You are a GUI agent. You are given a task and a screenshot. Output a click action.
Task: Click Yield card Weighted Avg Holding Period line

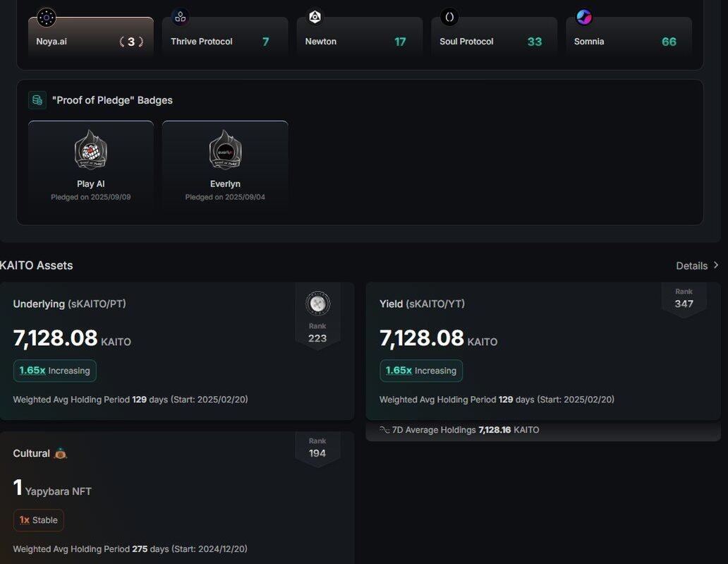coord(497,400)
